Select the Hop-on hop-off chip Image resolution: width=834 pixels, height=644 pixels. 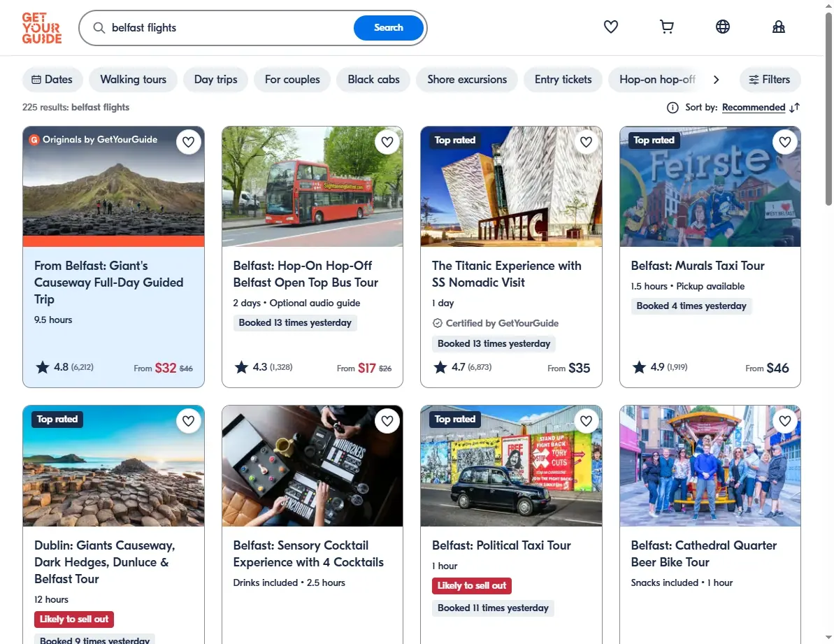pos(657,79)
